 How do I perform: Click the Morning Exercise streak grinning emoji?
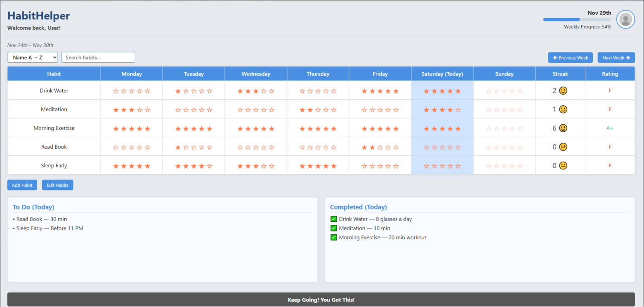(563, 128)
